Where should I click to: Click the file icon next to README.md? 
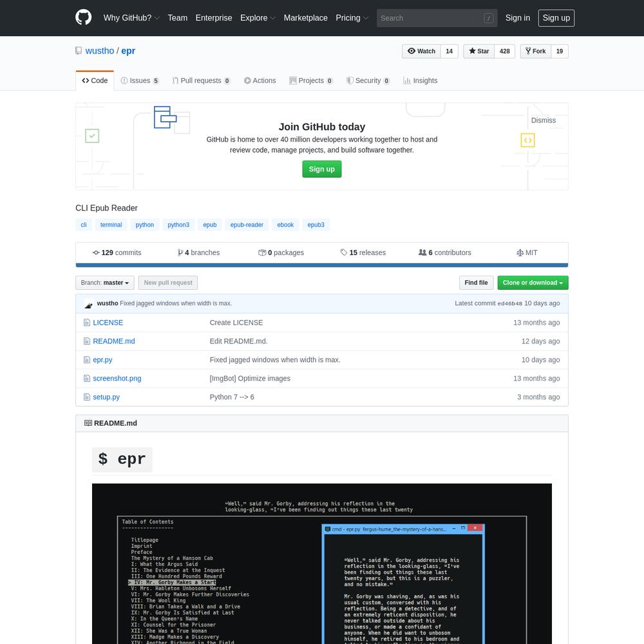(87, 341)
